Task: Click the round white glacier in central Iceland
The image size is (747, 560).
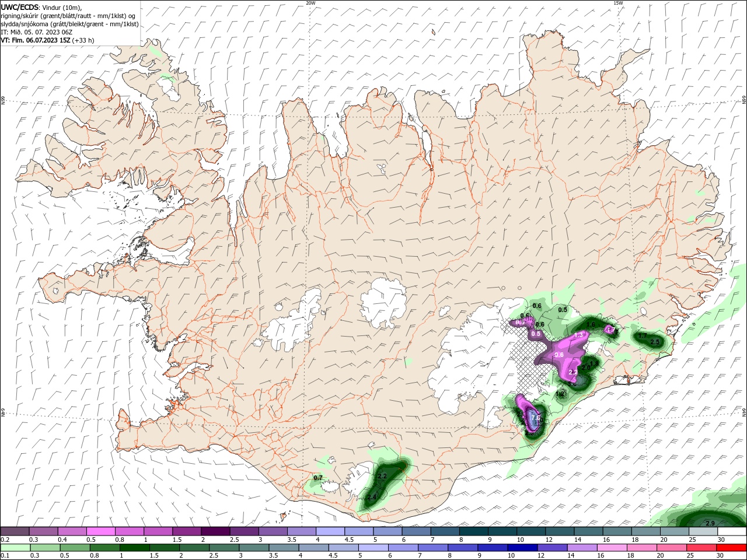Action: coord(383,302)
